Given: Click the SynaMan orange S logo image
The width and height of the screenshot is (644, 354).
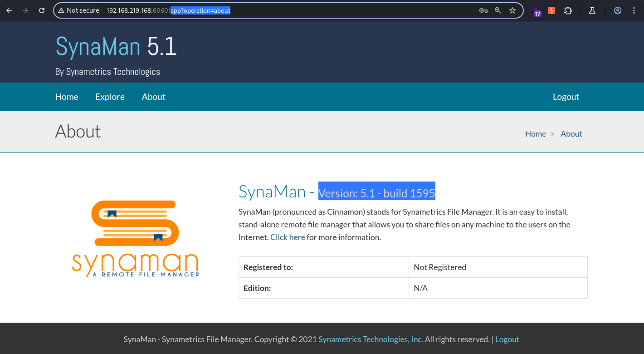Looking at the screenshot, I should (x=135, y=239).
